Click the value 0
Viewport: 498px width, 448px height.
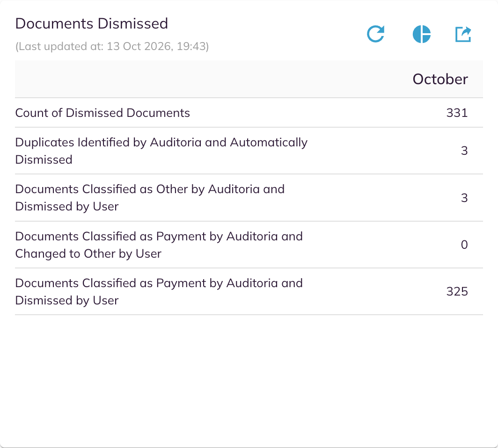click(x=464, y=245)
